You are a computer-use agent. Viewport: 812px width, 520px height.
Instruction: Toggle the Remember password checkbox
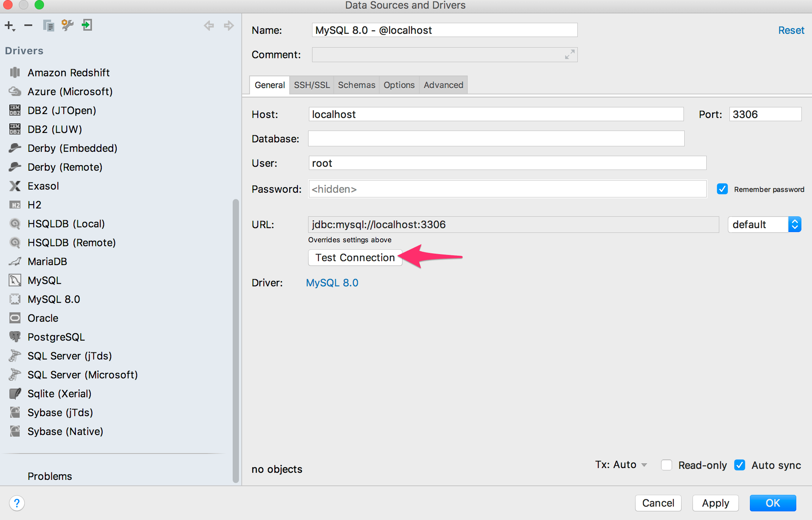point(722,189)
